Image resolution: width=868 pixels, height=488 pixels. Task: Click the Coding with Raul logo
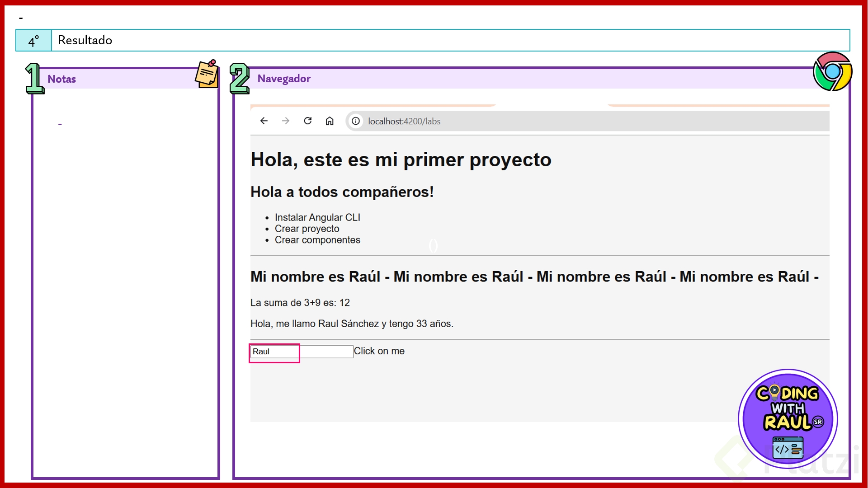click(788, 419)
